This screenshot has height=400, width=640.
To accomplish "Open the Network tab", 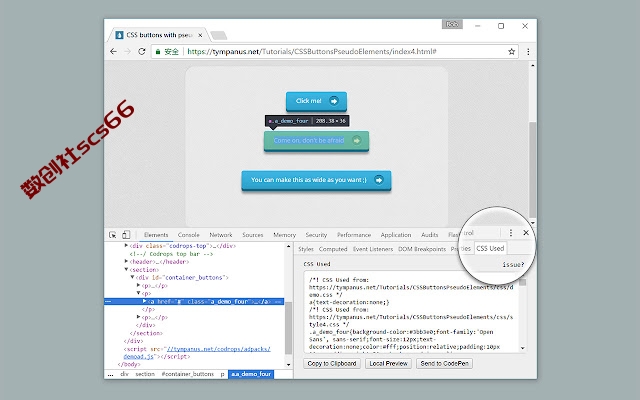I will [x=221, y=235].
